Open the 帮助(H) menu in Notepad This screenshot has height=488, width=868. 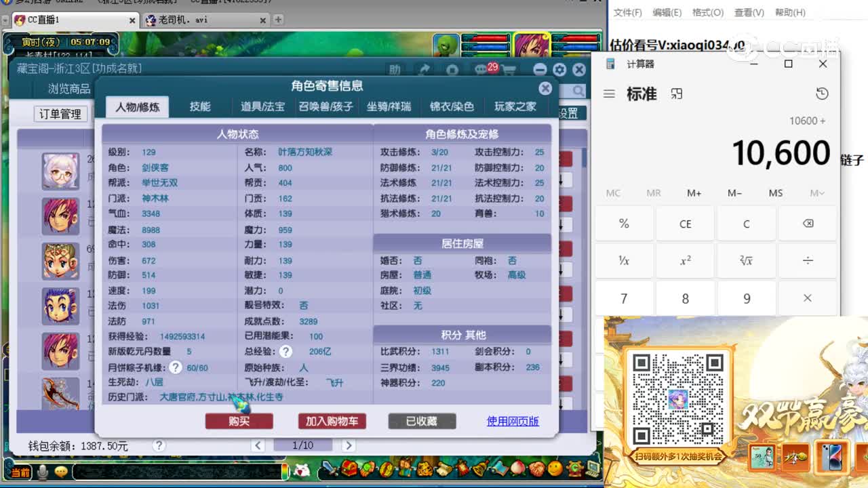point(790,12)
